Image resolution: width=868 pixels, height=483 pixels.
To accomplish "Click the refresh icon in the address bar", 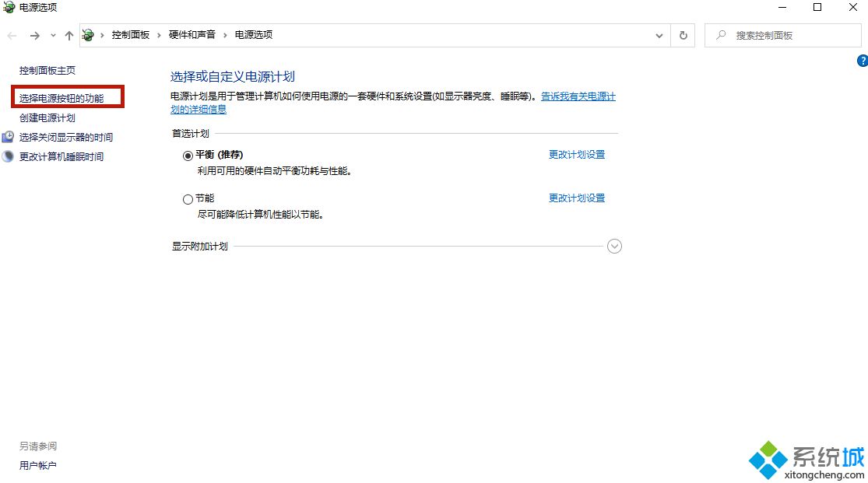I will point(683,35).
